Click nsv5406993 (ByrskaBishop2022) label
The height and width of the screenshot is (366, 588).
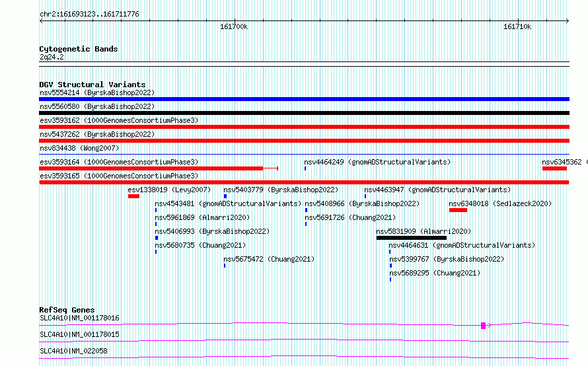[212, 231]
